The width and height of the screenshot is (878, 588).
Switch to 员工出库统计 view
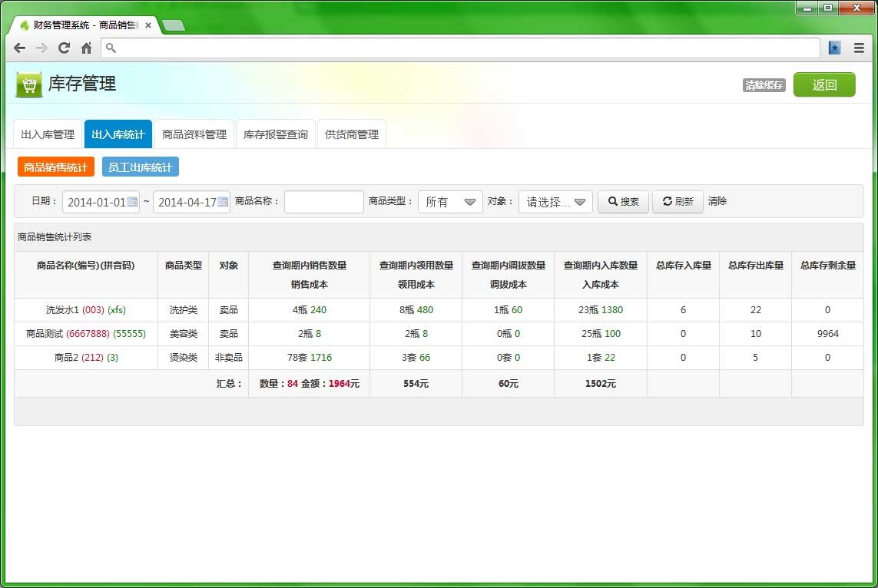(x=141, y=167)
